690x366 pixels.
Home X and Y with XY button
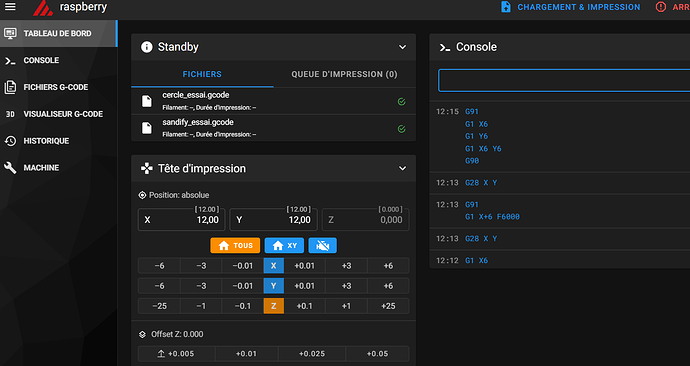[x=284, y=245]
